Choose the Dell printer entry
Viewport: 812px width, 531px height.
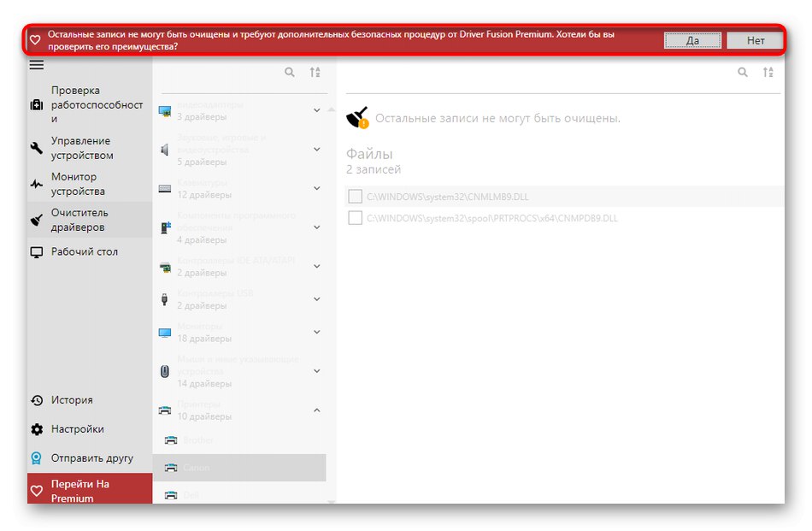pos(239,495)
